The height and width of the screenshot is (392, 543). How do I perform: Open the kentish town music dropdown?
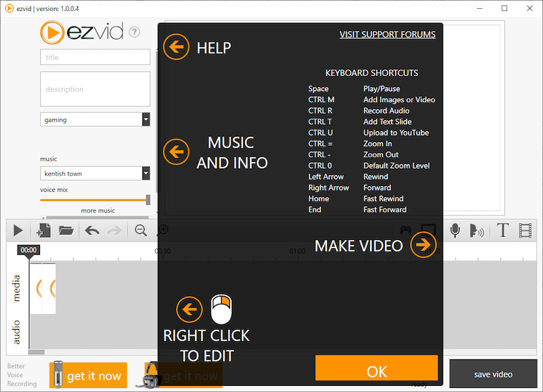[145, 173]
